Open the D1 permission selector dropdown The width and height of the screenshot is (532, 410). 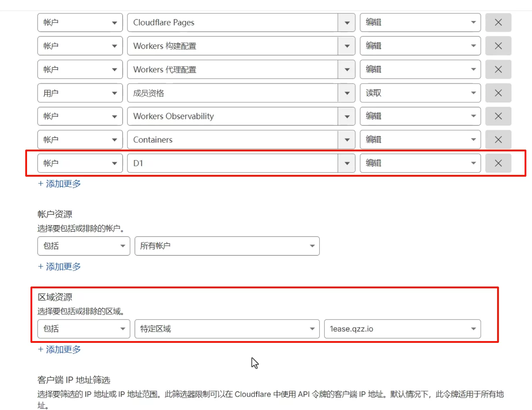346,163
